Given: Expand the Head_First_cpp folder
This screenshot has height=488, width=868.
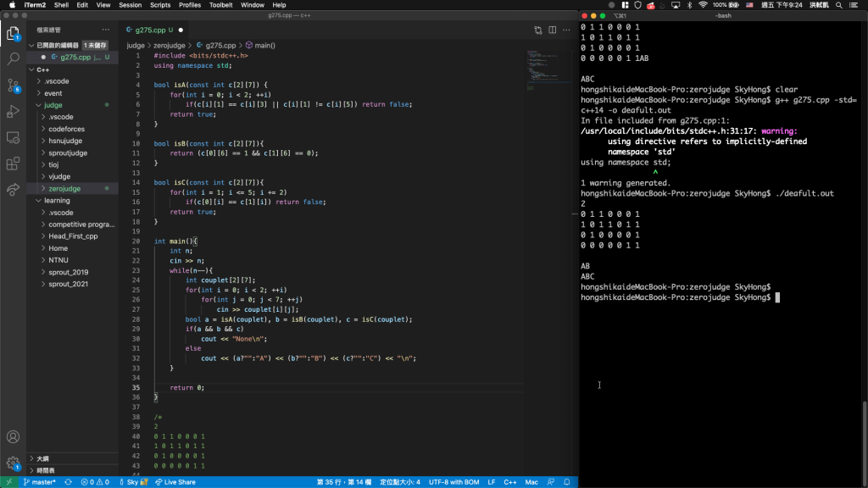Looking at the screenshot, I should pyautogui.click(x=44, y=236).
